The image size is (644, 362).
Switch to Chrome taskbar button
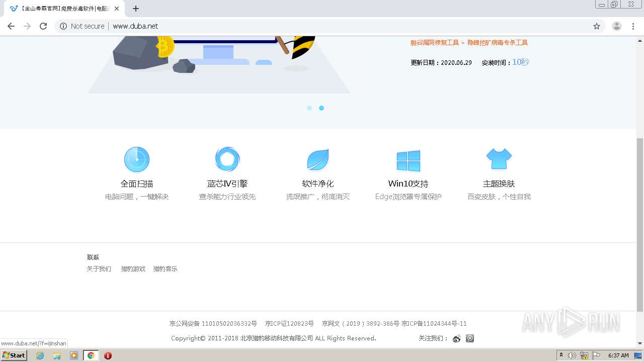click(91, 355)
